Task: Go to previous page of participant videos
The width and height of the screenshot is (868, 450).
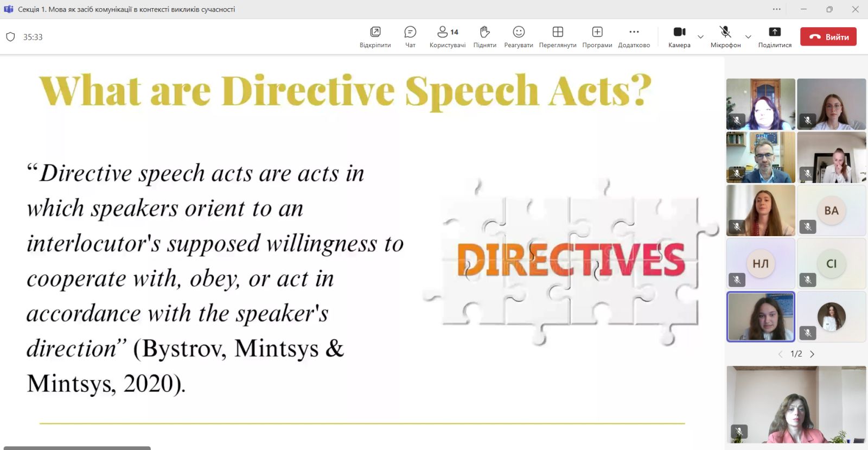Action: click(x=780, y=354)
